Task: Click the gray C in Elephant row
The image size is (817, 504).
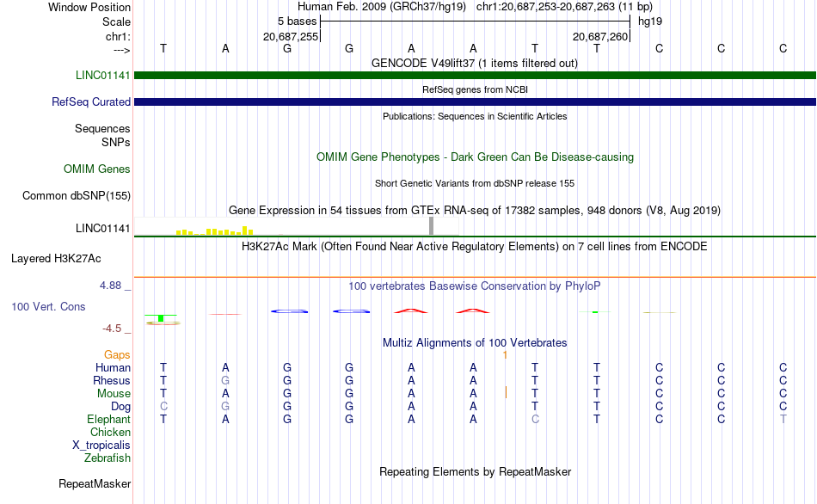Action: pos(535,419)
